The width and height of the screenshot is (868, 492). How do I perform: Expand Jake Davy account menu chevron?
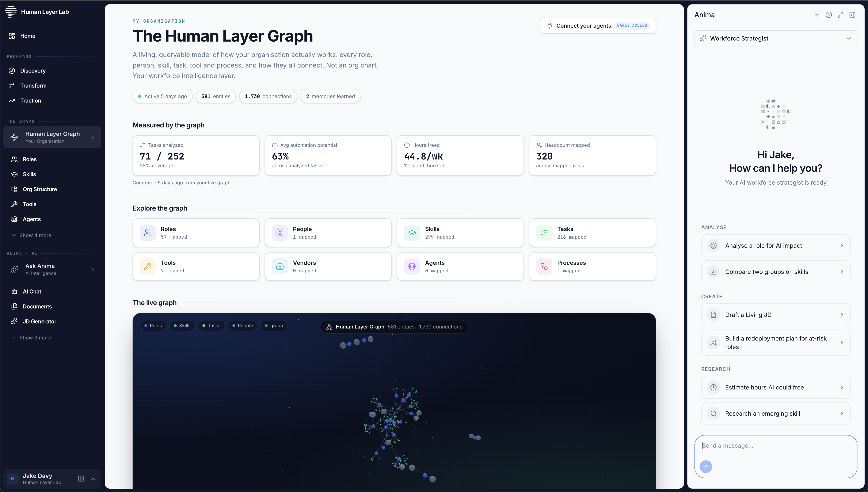click(x=93, y=478)
